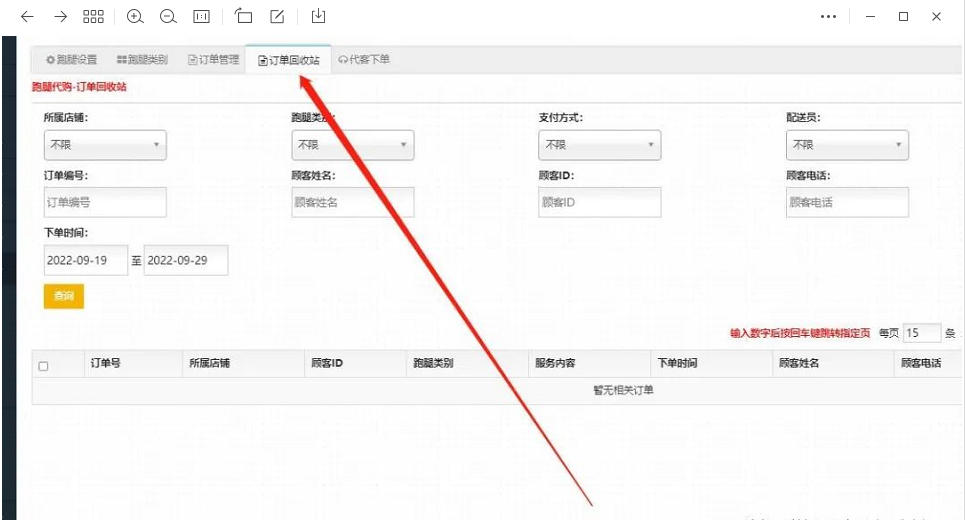Go back to the previous image
This screenshot has height=520, width=965.
pyautogui.click(x=27, y=17)
